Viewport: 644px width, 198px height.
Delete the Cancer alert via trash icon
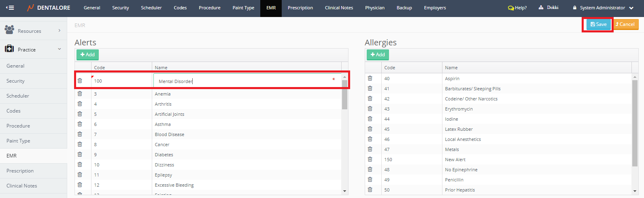tap(80, 144)
